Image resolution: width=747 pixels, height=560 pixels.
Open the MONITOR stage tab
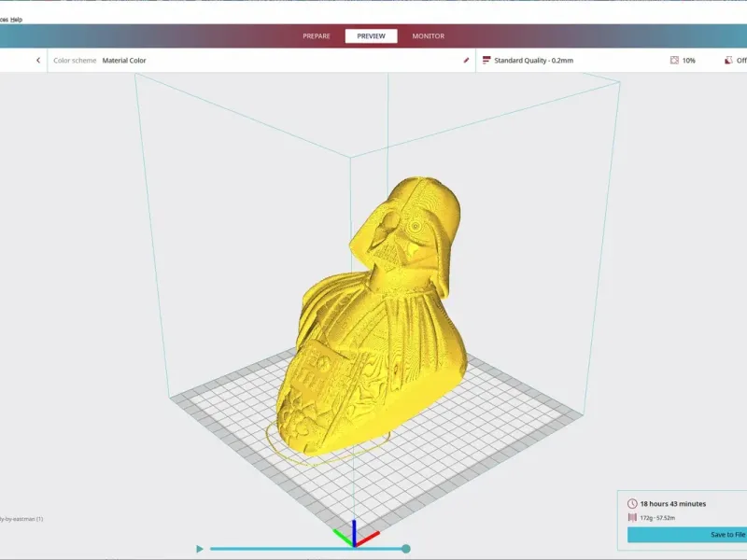point(429,36)
